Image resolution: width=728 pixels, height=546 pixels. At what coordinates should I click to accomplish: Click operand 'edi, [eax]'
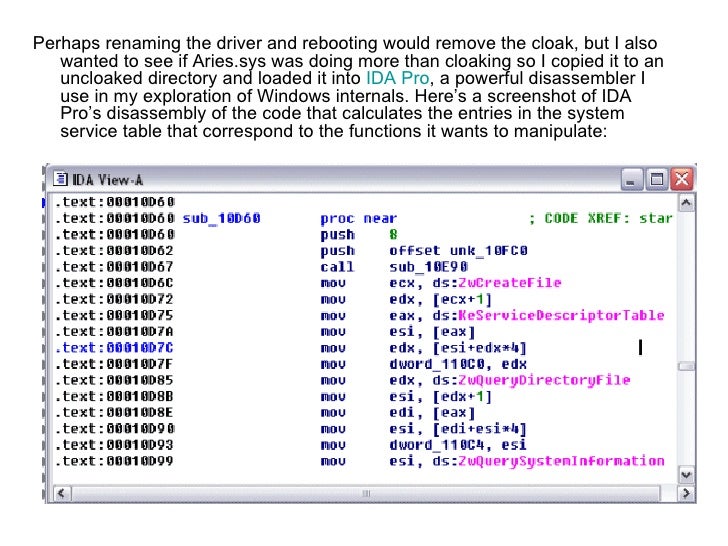click(432, 412)
